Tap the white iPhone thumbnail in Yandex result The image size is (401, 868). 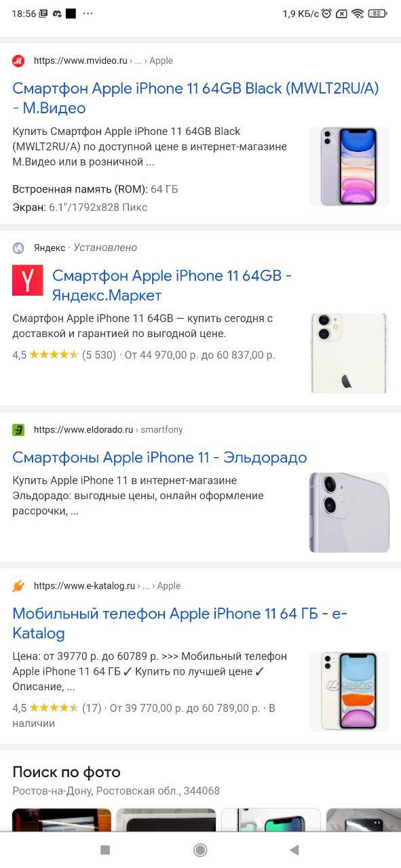click(x=349, y=353)
